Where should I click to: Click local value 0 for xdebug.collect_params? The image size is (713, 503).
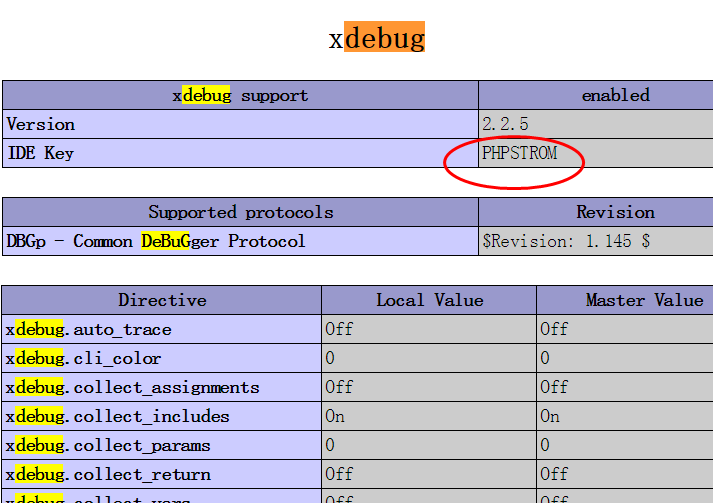330,445
